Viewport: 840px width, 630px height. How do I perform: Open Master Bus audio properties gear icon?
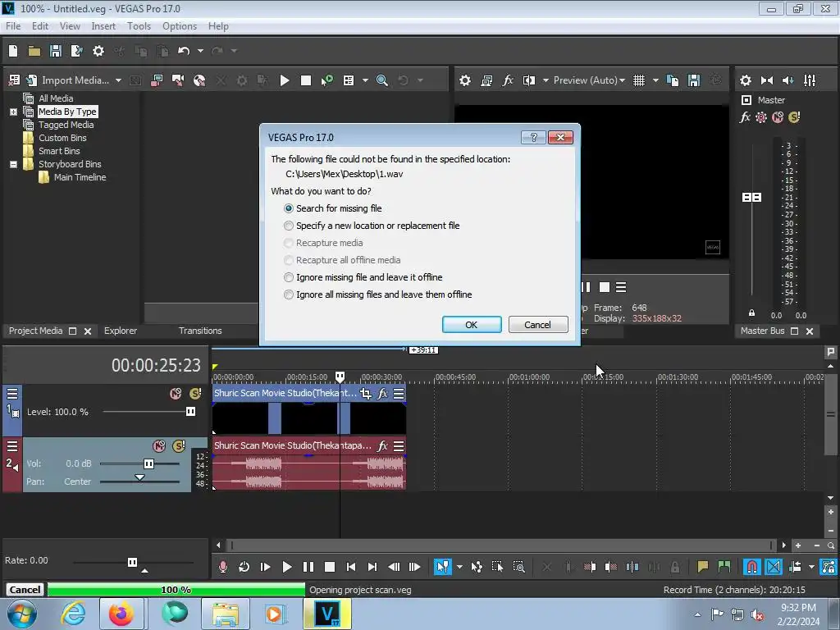pos(745,80)
